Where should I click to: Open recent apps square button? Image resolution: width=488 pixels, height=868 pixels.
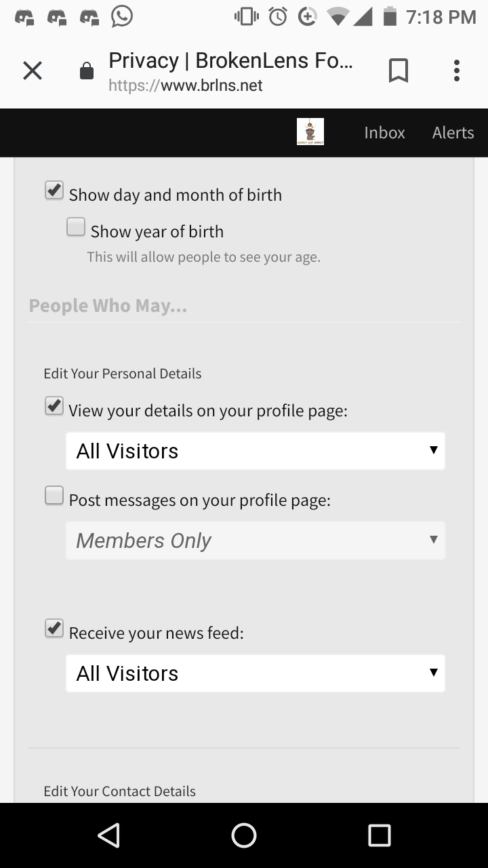pyautogui.click(x=380, y=835)
